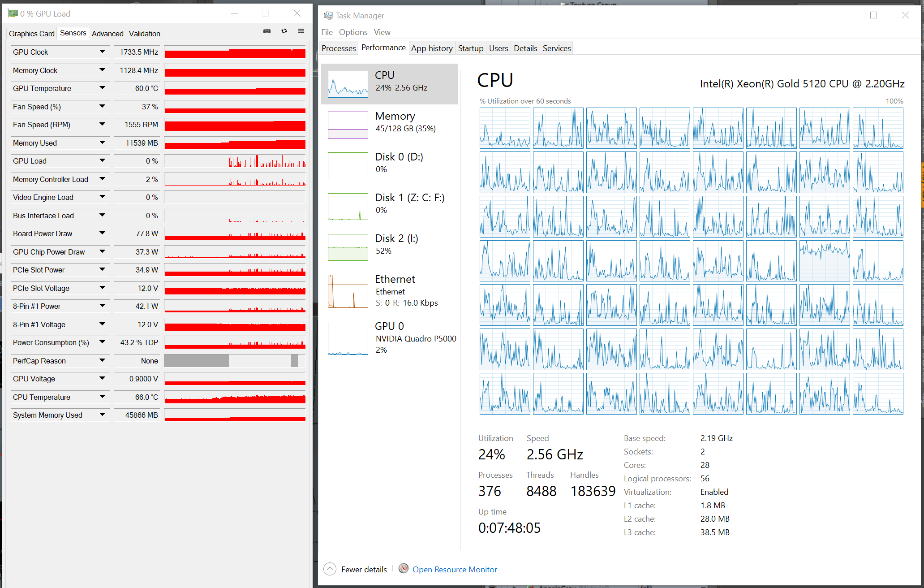924x588 pixels.
Task: Click the PerfCap Reason gray bar graph
Action: (235, 361)
